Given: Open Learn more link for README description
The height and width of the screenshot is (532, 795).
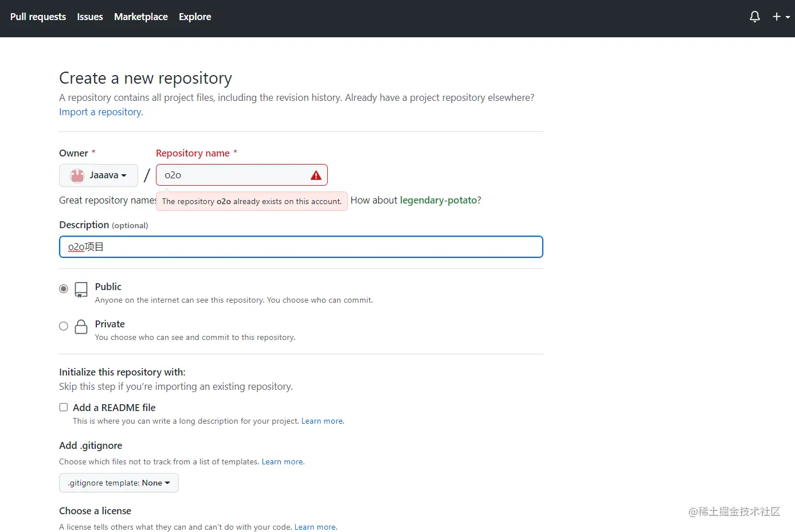Looking at the screenshot, I should [x=323, y=421].
